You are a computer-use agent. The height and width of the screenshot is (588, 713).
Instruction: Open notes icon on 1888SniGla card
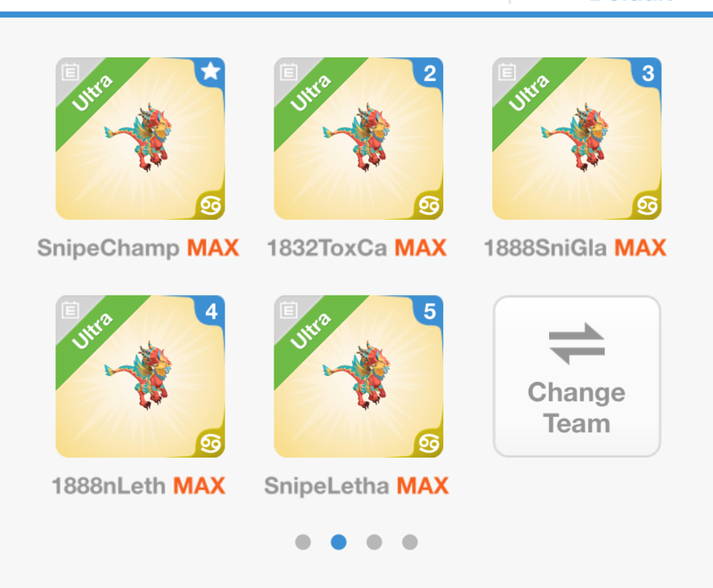coord(506,72)
